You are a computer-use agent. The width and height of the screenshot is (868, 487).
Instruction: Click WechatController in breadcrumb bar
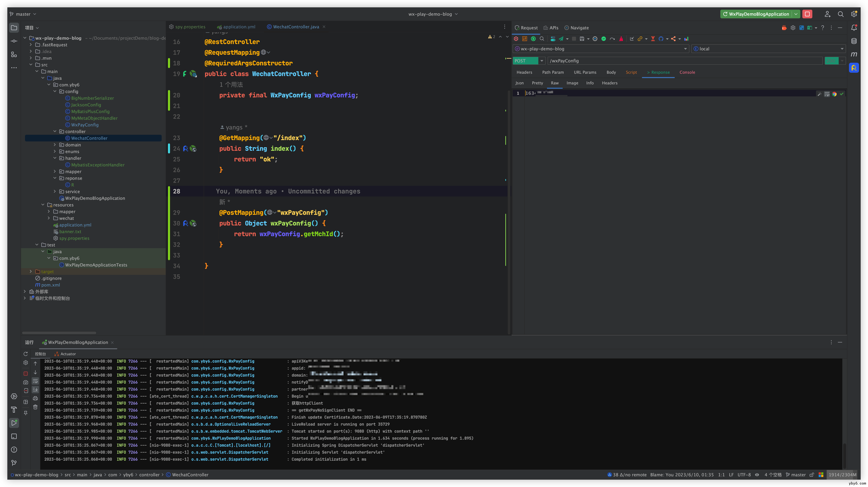coord(190,474)
